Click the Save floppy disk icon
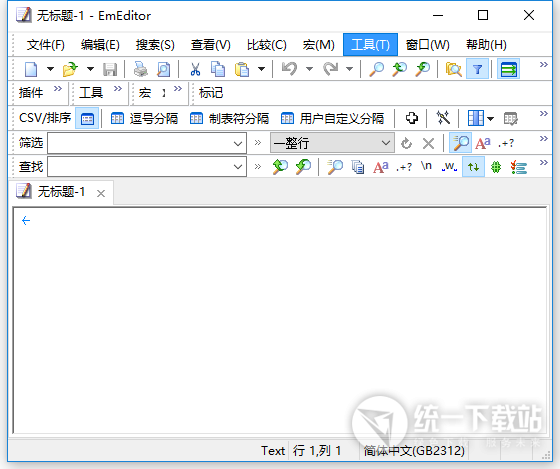Image resolution: width=560 pixels, height=469 pixels. 110,69
